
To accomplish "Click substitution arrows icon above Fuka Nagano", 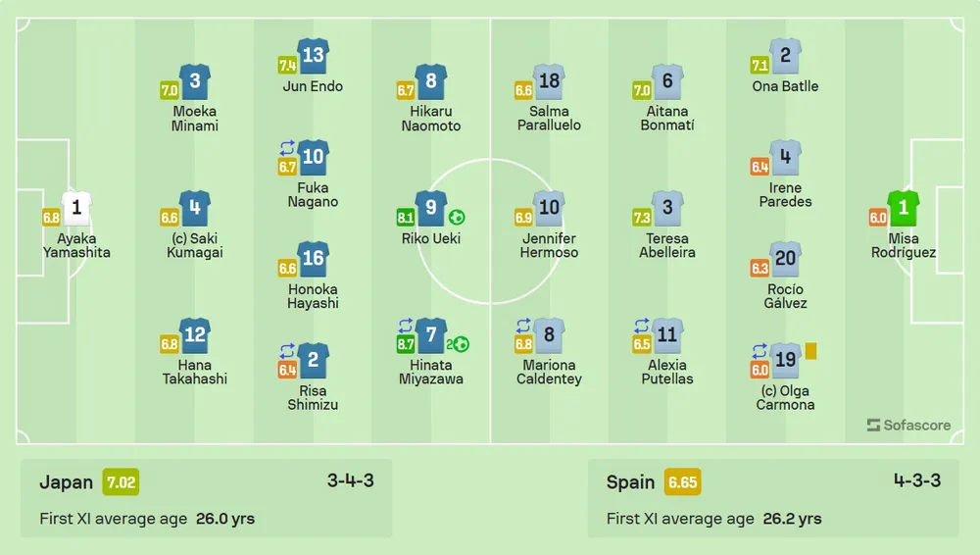I will [x=287, y=148].
